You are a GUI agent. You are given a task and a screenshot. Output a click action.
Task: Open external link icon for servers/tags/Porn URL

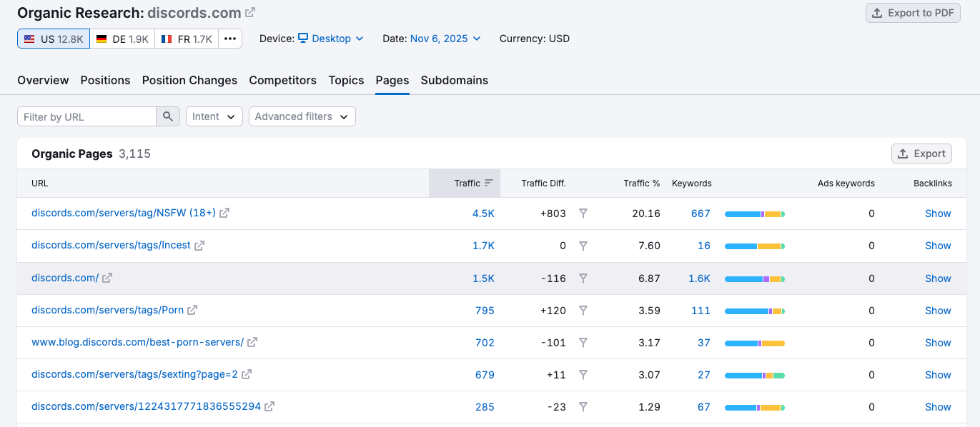pos(192,311)
